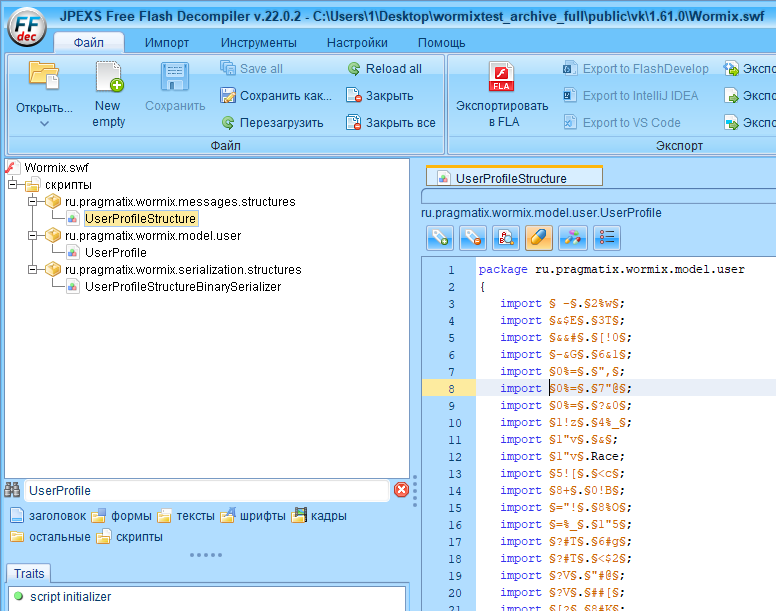Collapse the скрипты tree node
Screen dimensions: 776x611
click(12, 185)
